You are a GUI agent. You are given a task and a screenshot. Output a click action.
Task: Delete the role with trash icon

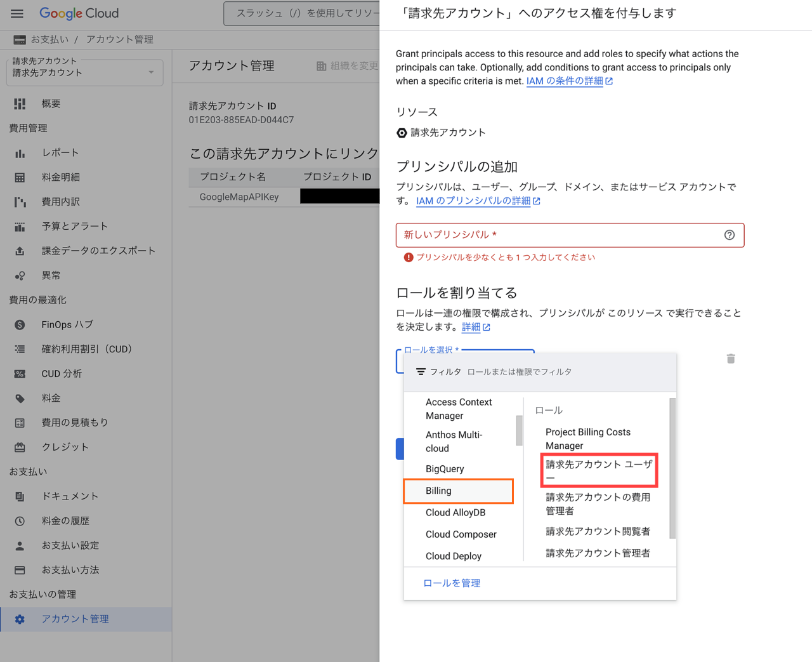point(731,359)
